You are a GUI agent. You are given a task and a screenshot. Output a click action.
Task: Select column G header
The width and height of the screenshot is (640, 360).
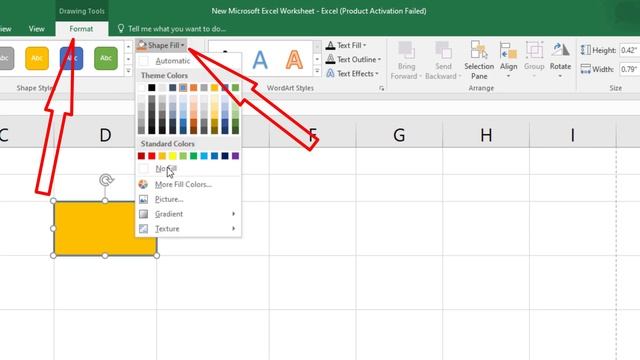coord(399,135)
